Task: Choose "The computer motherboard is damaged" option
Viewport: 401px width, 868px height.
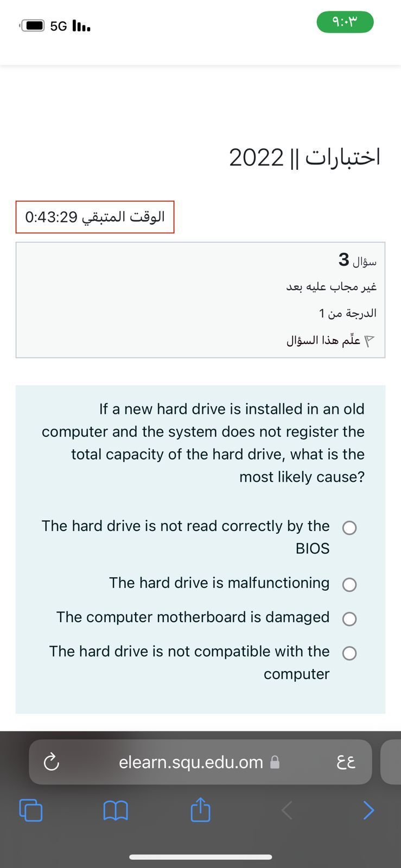Action: point(349,619)
